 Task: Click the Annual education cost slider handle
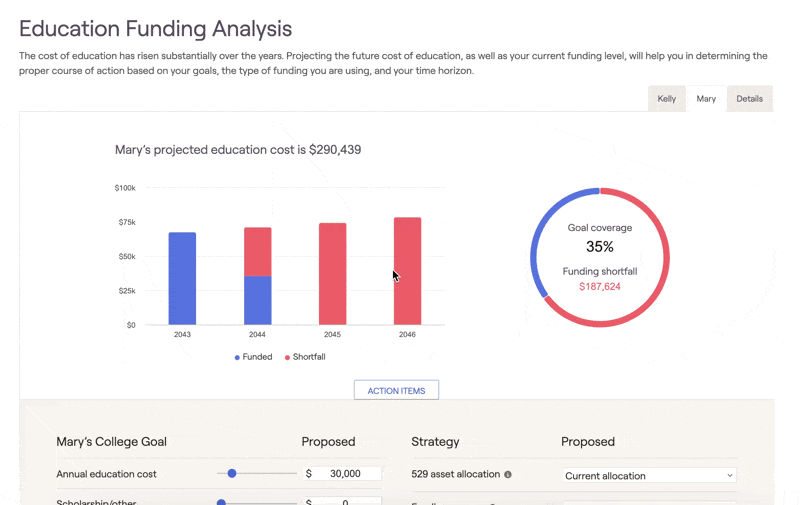pos(232,473)
